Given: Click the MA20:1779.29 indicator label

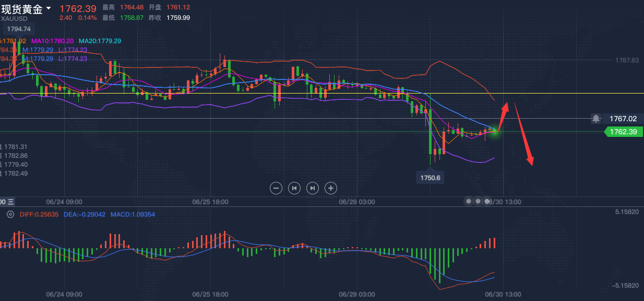Looking at the screenshot, I should [100, 41].
